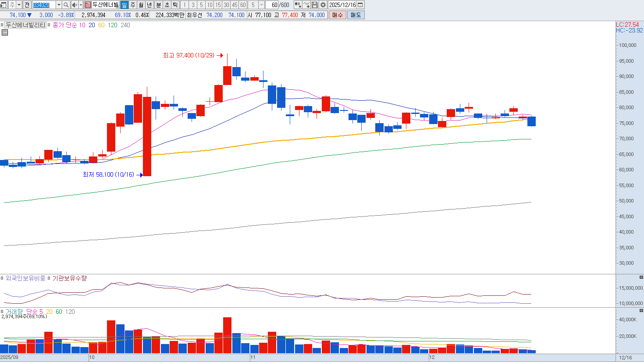This screenshot has width=644, height=362.
Task: Select the 30 interval tab
Action: [x=226, y=5]
